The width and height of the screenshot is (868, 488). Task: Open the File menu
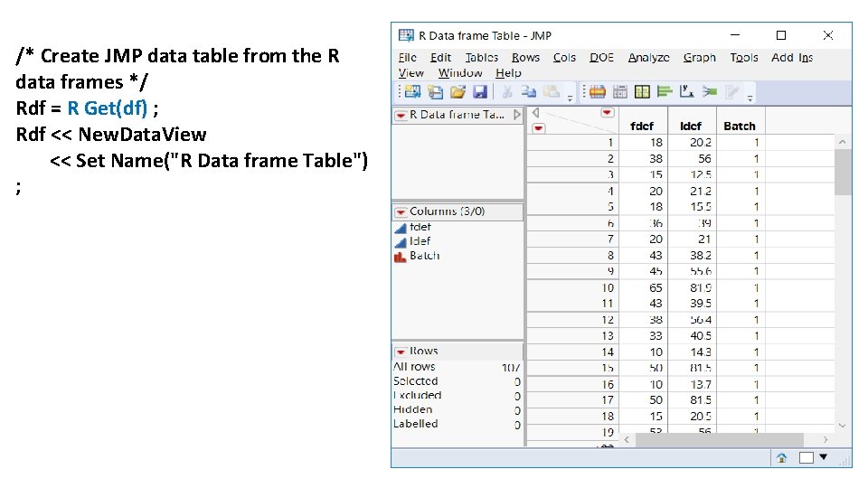pos(408,58)
